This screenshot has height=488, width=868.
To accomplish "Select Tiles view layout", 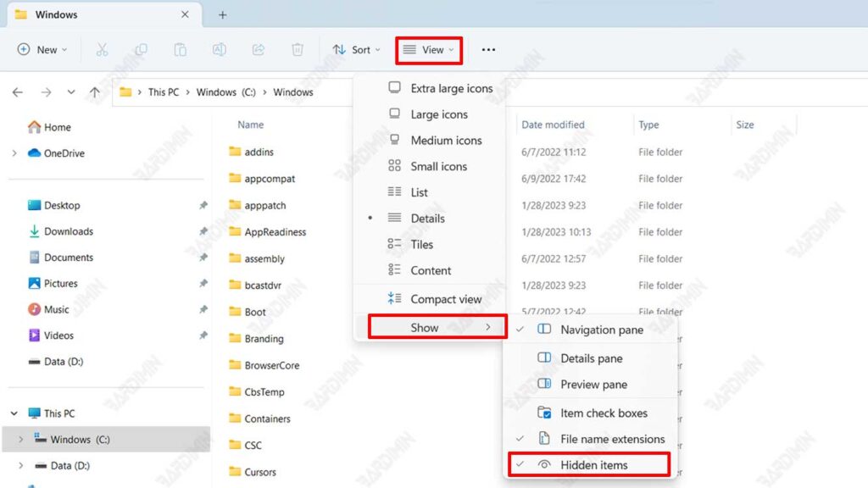I will click(430, 245).
